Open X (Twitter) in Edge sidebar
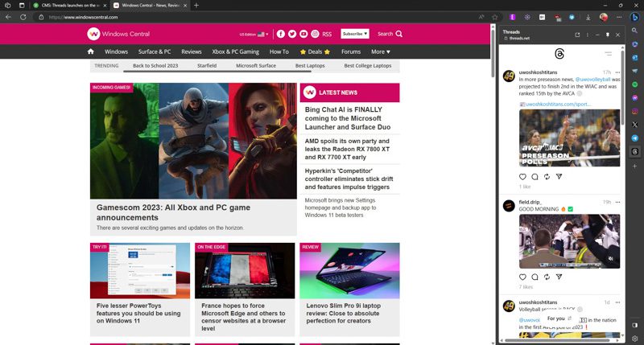The image size is (644, 345). click(x=635, y=125)
